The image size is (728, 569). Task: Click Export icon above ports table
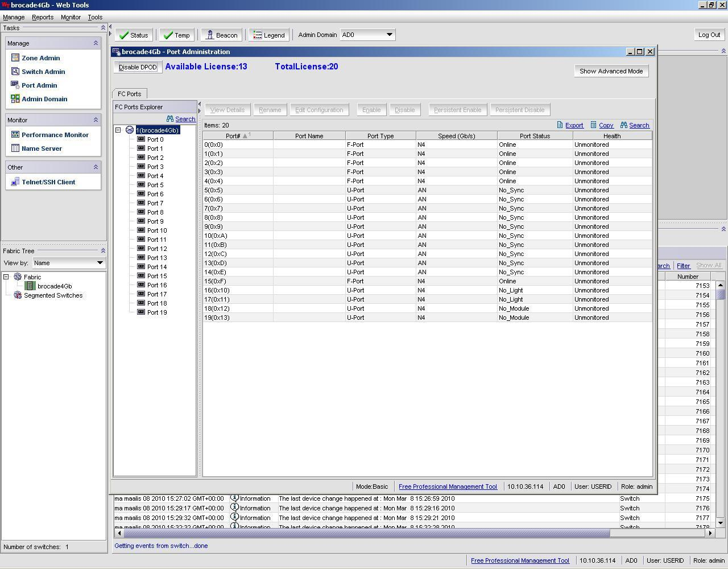[x=560, y=125]
